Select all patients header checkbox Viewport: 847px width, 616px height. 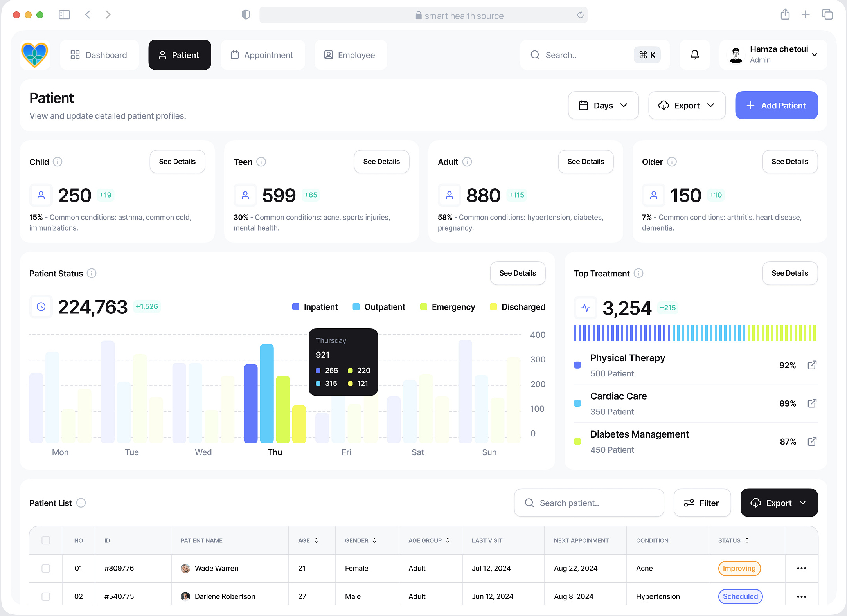(x=46, y=540)
